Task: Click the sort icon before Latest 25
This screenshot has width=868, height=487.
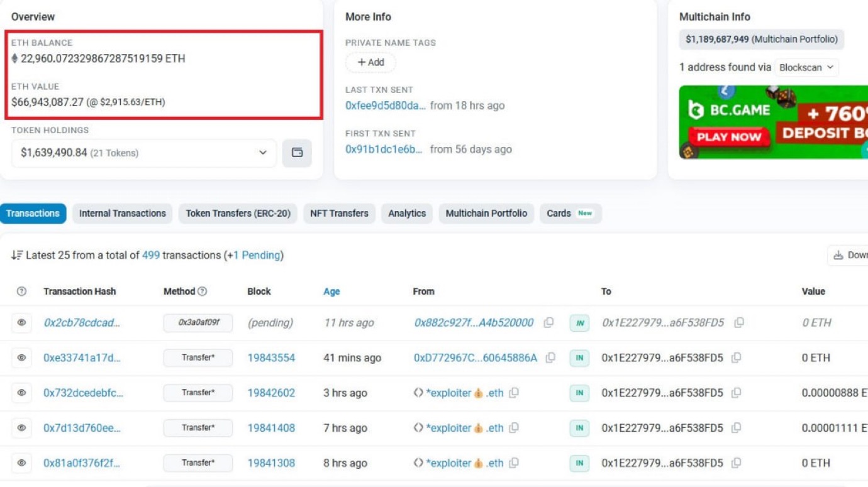Action: (x=17, y=256)
